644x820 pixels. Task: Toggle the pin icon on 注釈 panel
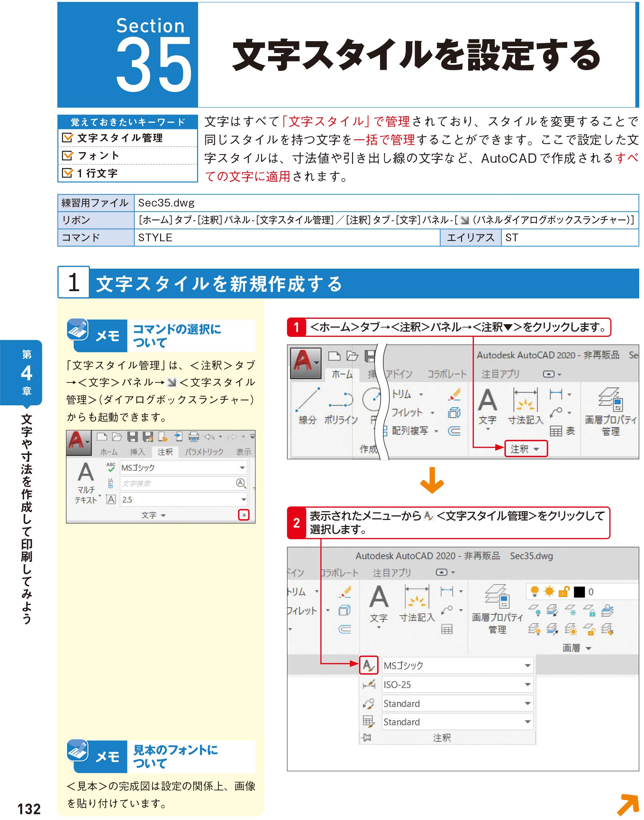click(367, 738)
